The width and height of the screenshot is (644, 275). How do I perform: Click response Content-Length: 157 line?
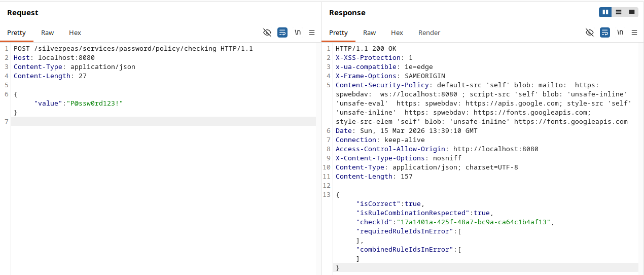(x=374, y=177)
